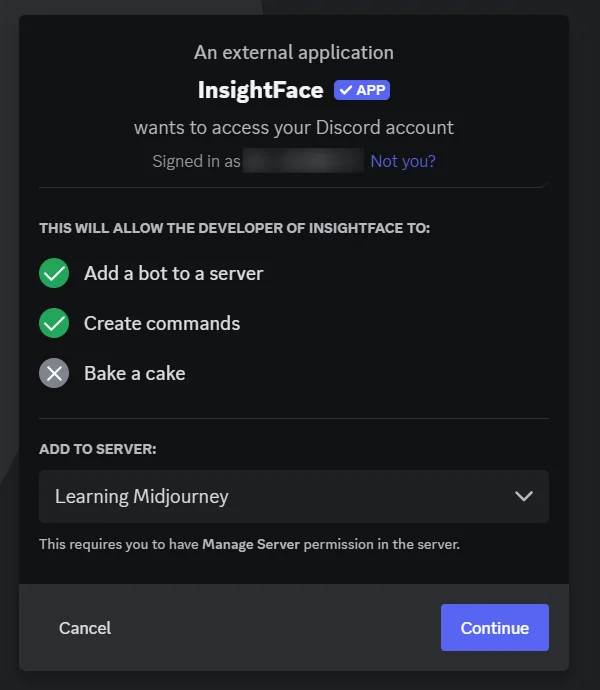The image size is (600, 690).
Task: Click the 'Manage Server' bold text
Action: point(251,544)
